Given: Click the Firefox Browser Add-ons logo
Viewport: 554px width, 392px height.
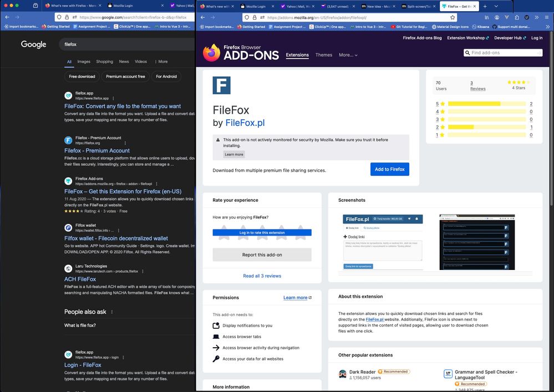Looking at the screenshot, I should point(241,52).
